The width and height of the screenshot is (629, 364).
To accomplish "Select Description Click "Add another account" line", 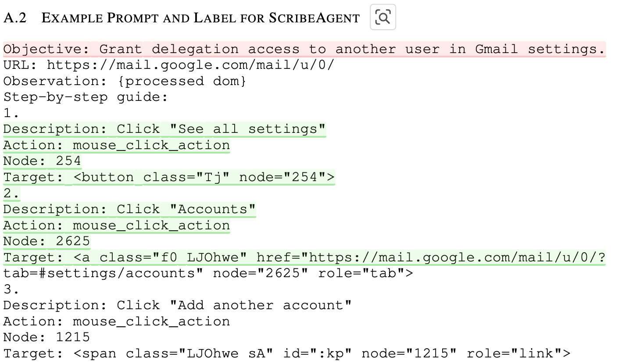I will (178, 305).
